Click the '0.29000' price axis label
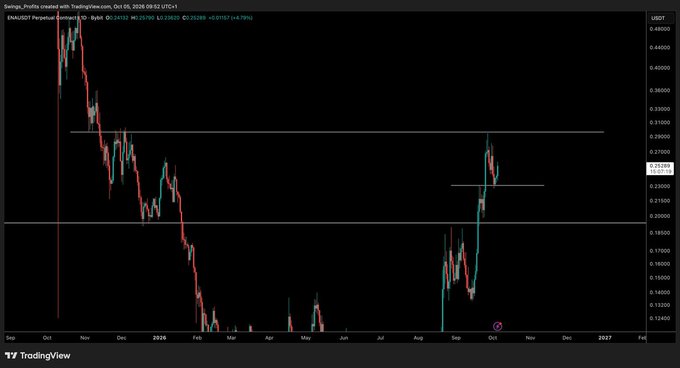The height and width of the screenshot is (368, 680). point(660,137)
